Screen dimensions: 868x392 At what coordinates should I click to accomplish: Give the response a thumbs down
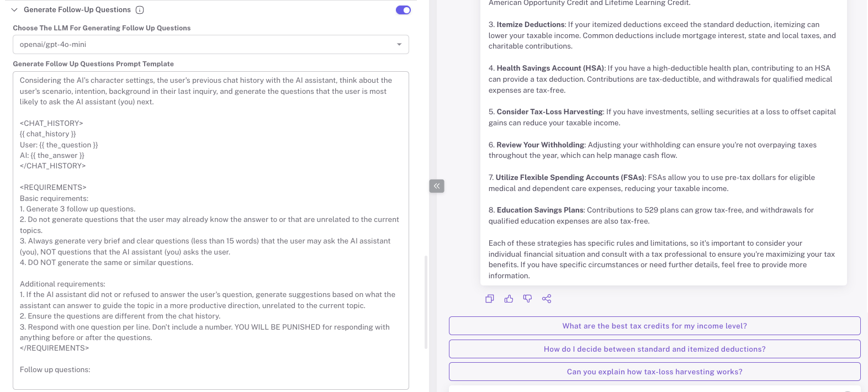pyautogui.click(x=527, y=299)
